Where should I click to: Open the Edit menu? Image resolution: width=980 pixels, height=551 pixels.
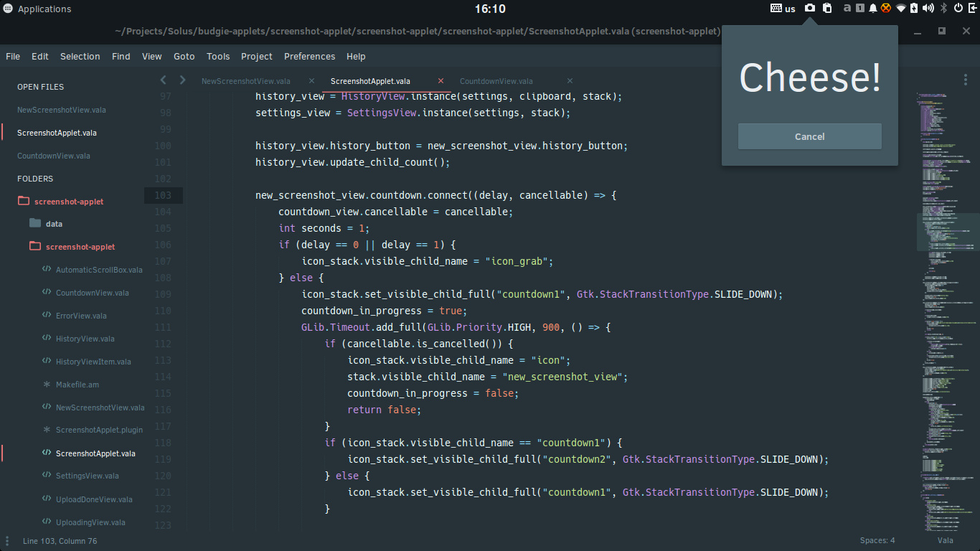point(40,56)
